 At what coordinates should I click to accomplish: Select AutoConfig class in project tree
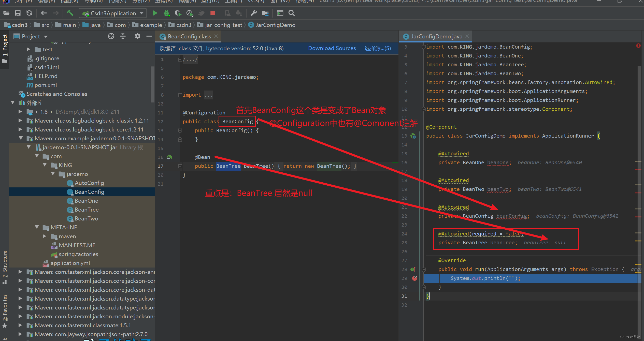[89, 183]
